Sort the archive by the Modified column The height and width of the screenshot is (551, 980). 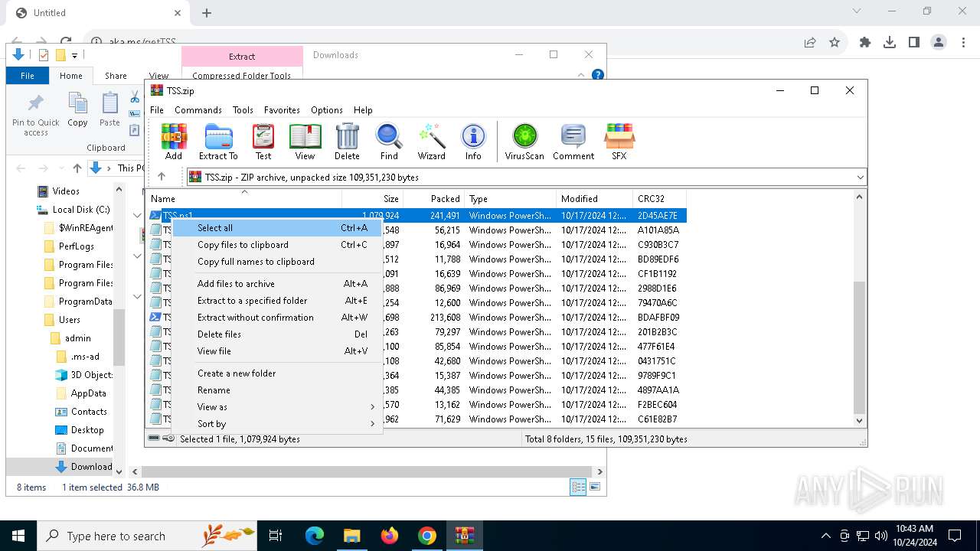[x=594, y=198]
